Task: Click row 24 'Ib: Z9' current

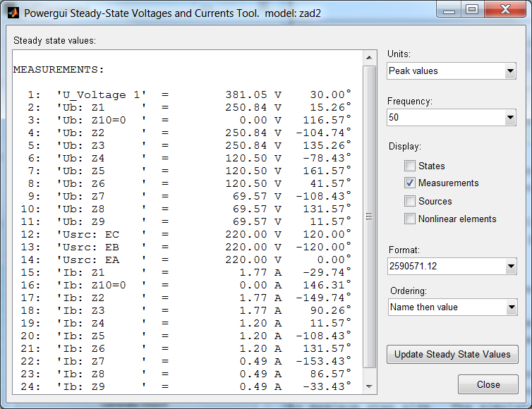Action: coord(186,387)
